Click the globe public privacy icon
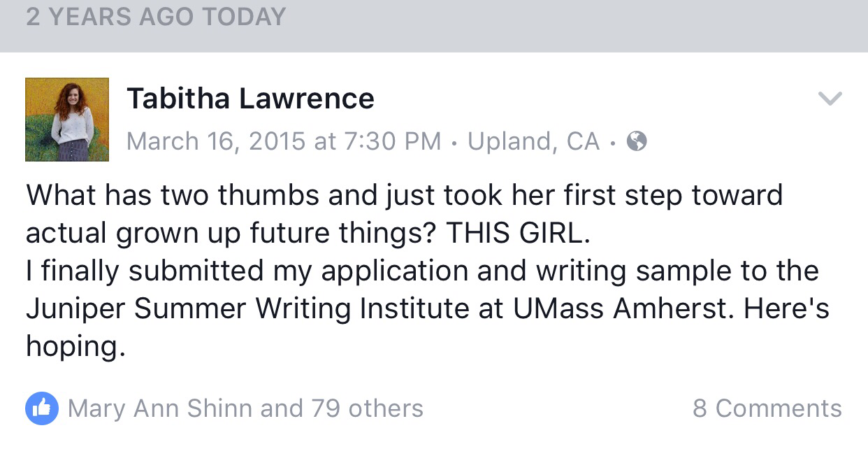868x449 pixels. click(636, 142)
